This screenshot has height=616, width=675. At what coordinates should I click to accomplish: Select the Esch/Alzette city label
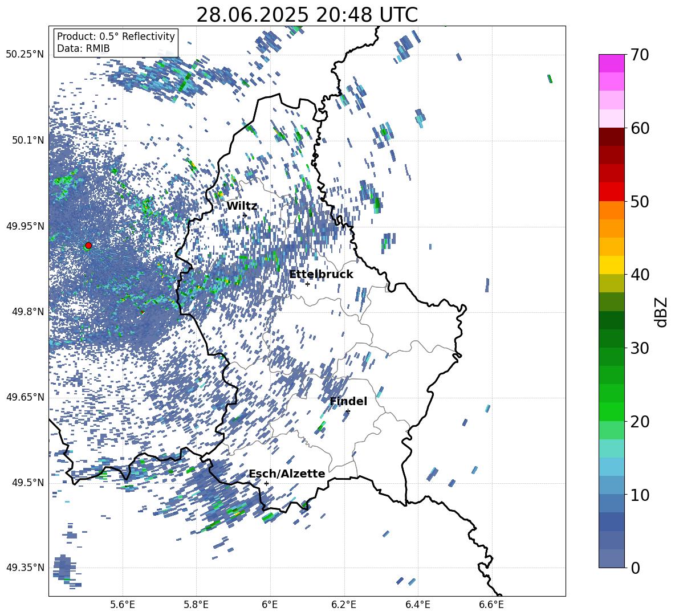click(287, 474)
